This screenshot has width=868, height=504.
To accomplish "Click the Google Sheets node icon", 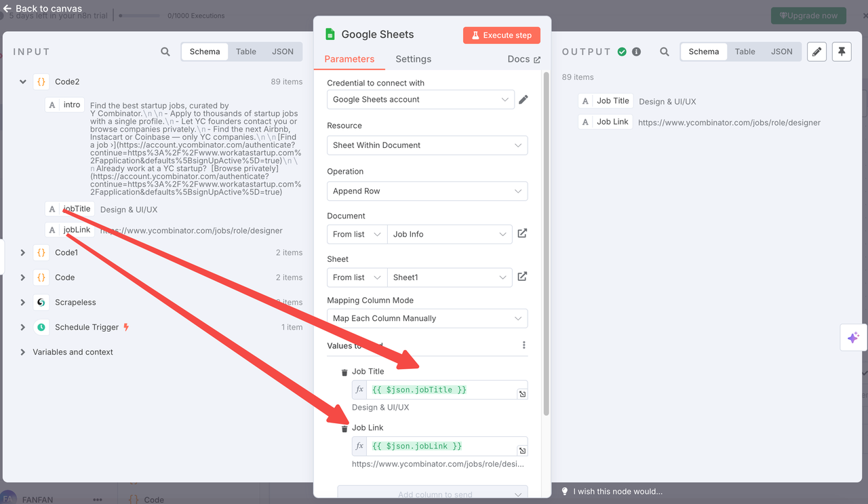I will (x=330, y=35).
